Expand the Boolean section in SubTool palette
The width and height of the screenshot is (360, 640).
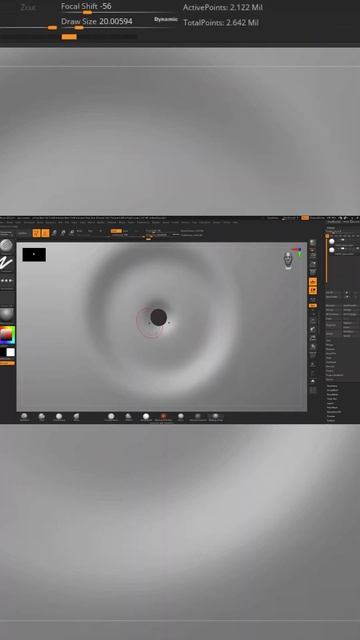[x=330, y=349]
